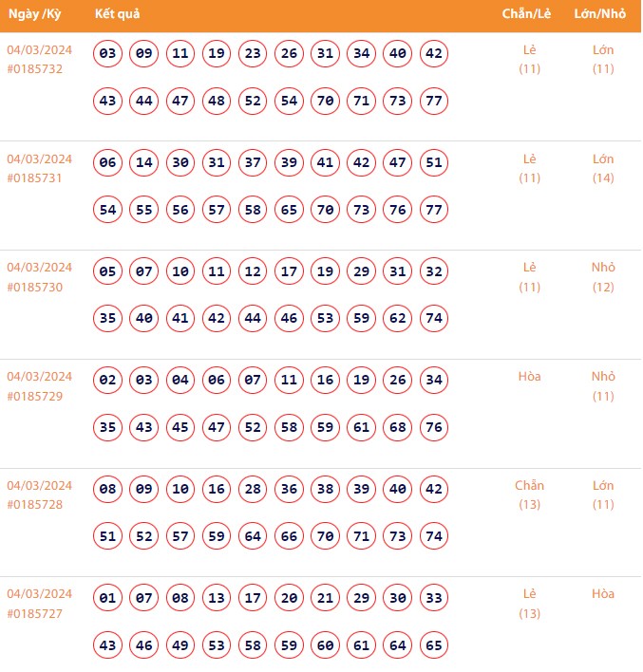
Task: Click number ball 03 in draw #0185732
Action: point(108,54)
